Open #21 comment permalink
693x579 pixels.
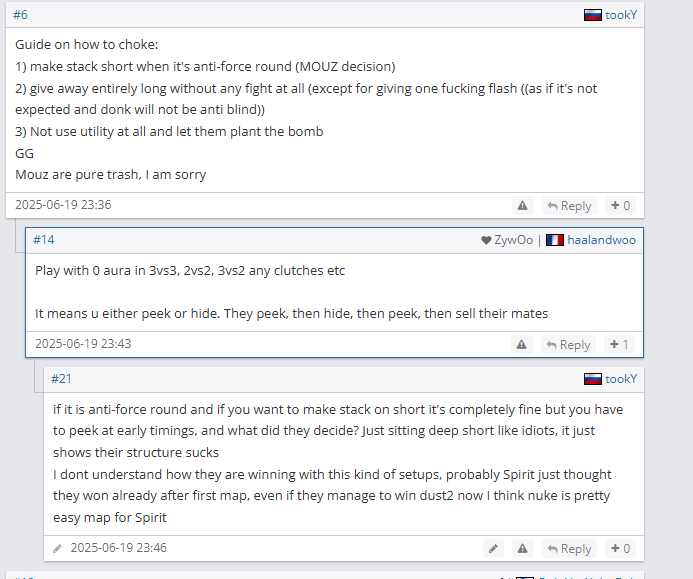pos(61,379)
